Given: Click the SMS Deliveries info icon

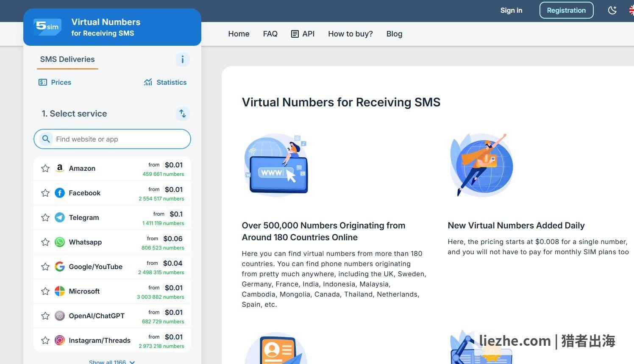Looking at the screenshot, I should (183, 59).
